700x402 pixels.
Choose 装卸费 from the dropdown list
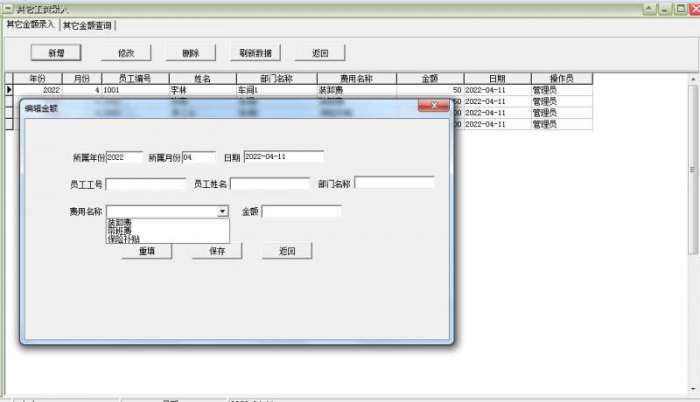120,222
